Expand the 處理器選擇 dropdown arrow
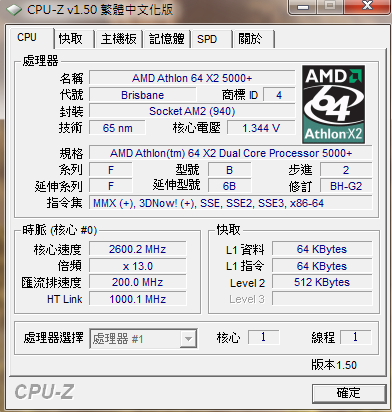This screenshot has height=412, width=392. point(188,339)
